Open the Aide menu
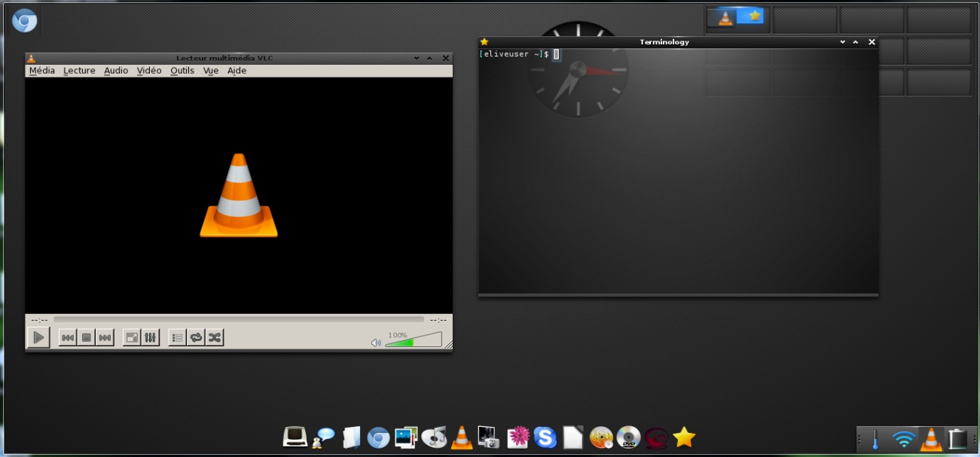 coord(237,71)
